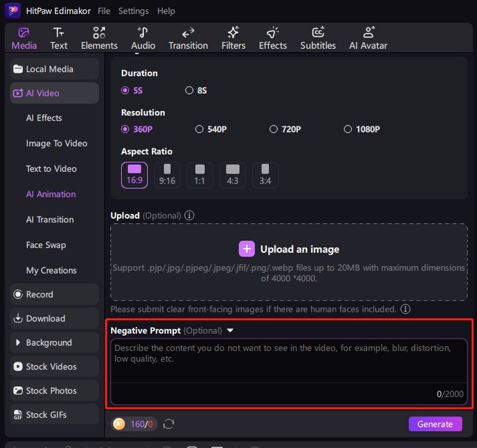
Task: Open the Elements panel icon
Action: coord(99,33)
